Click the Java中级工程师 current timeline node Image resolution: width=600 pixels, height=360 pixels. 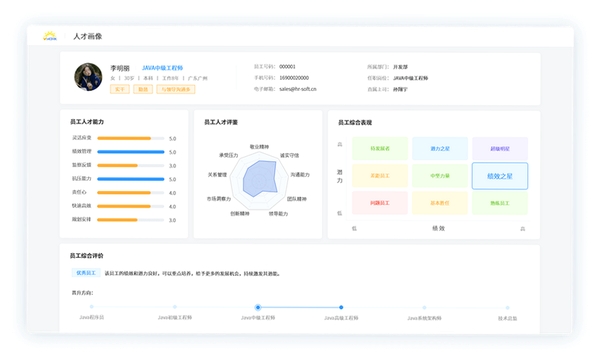coord(258,307)
